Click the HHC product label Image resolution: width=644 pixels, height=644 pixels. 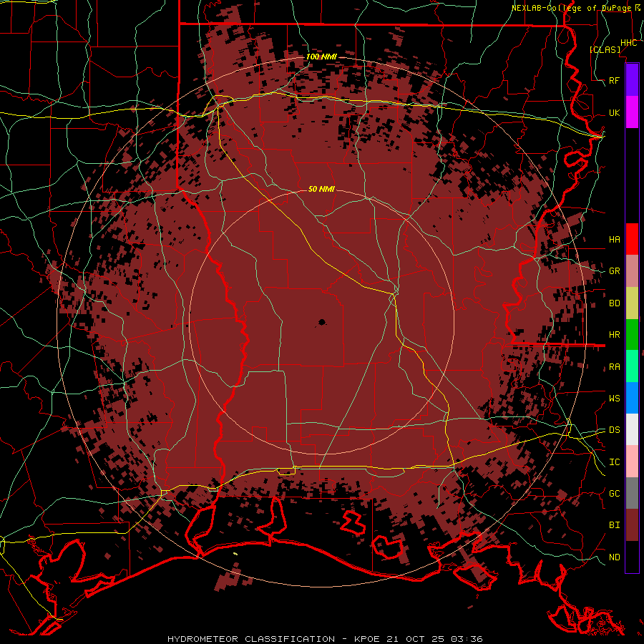628,43
